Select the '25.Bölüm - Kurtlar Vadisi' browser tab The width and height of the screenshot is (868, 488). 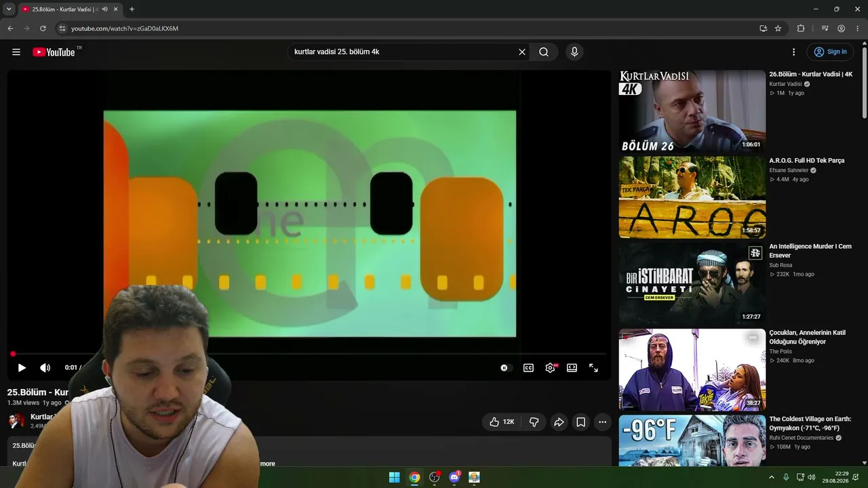(71, 9)
